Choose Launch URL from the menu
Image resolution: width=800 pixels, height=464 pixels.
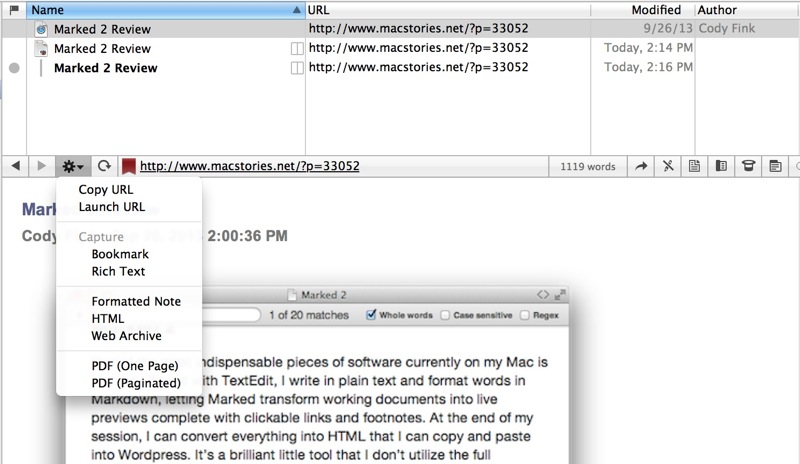pyautogui.click(x=112, y=207)
